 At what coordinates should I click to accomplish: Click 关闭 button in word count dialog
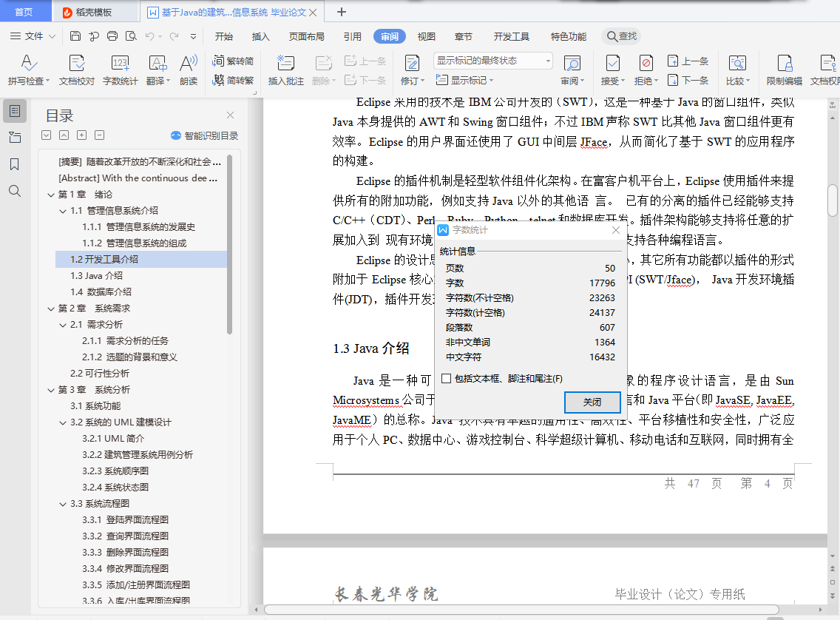point(592,402)
